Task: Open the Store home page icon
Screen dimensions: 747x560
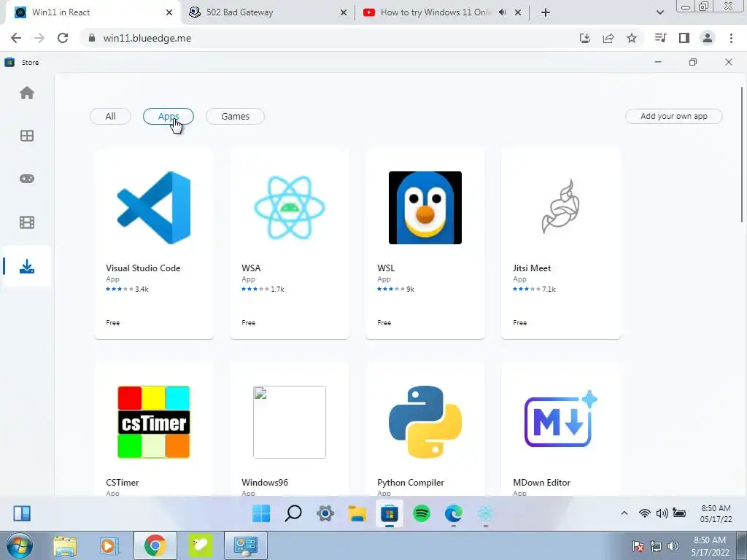Action: (x=27, y=93)
